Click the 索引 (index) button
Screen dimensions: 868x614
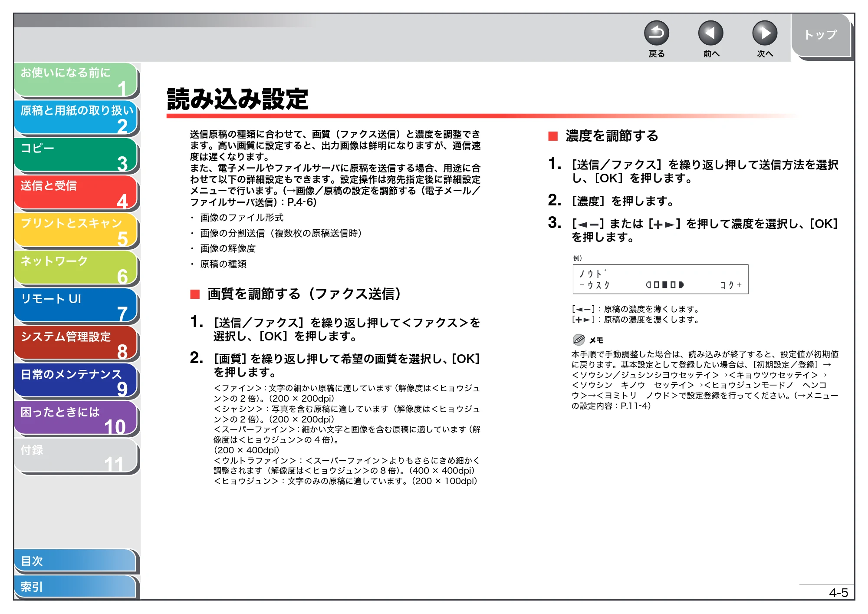coord(75,587)
